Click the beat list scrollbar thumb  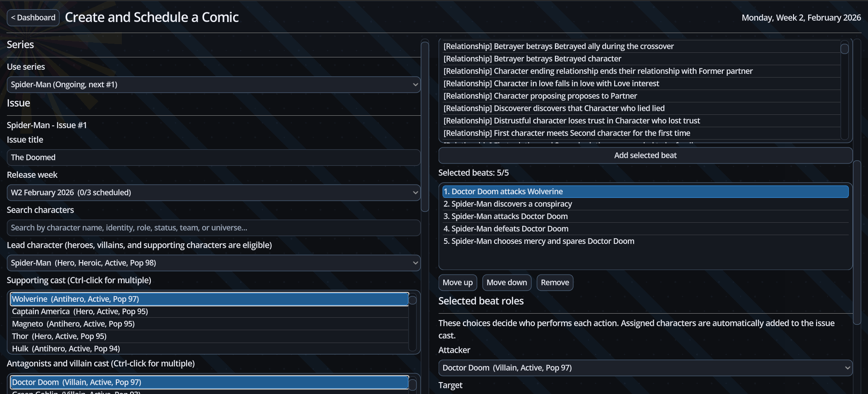pyautogui.click(x=844, y=49)
